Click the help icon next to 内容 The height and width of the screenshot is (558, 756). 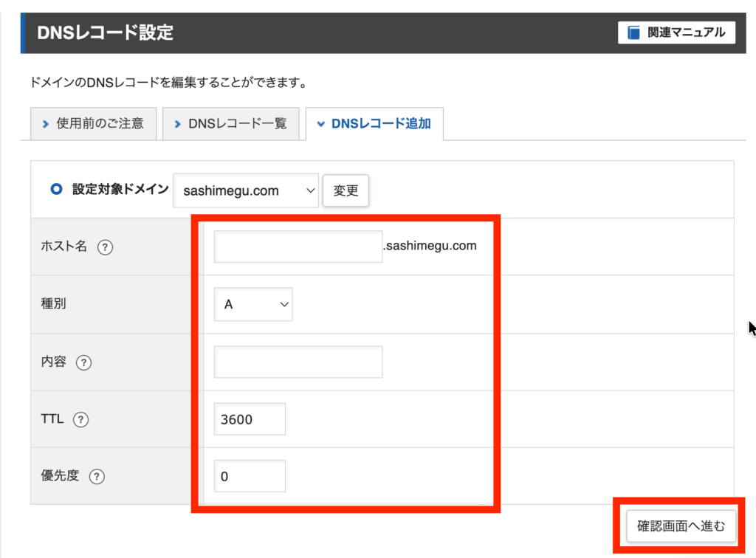pyautogui.click(x=84, y=362)
